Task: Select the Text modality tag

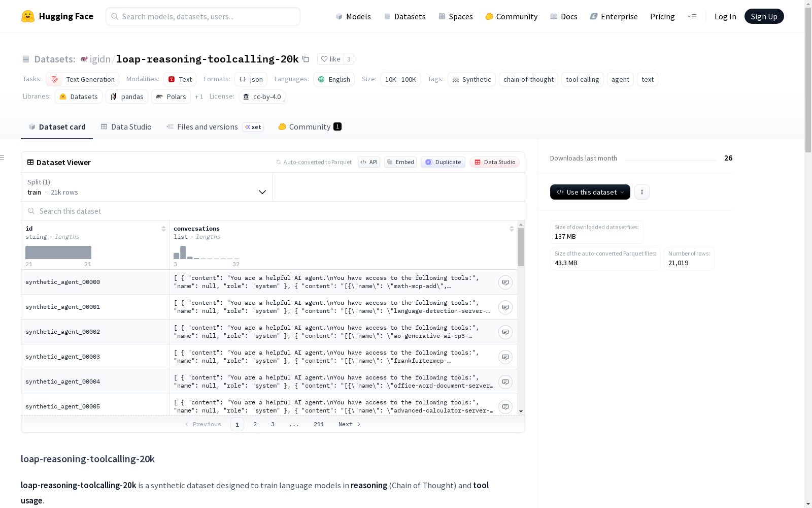Action: click(180, 79)
